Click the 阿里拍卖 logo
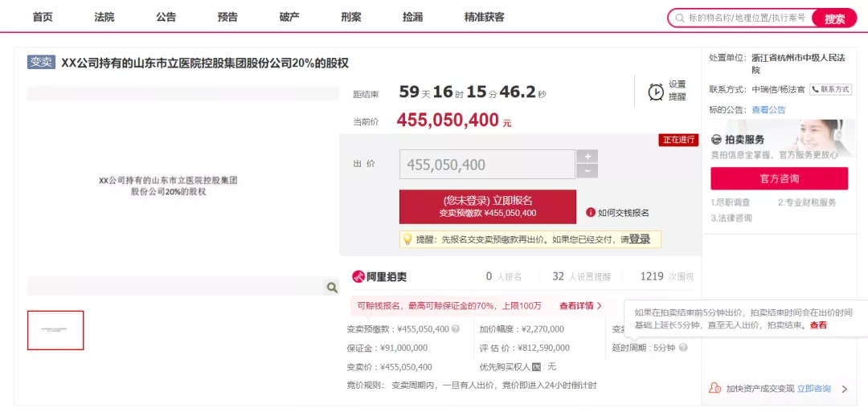The width and height of the screenshot is (868, 412). 379,276
